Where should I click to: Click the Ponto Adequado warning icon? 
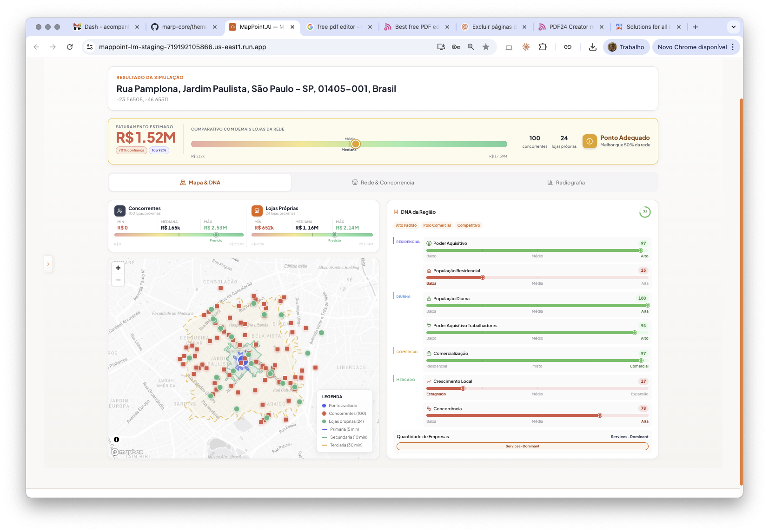point(590,141)
